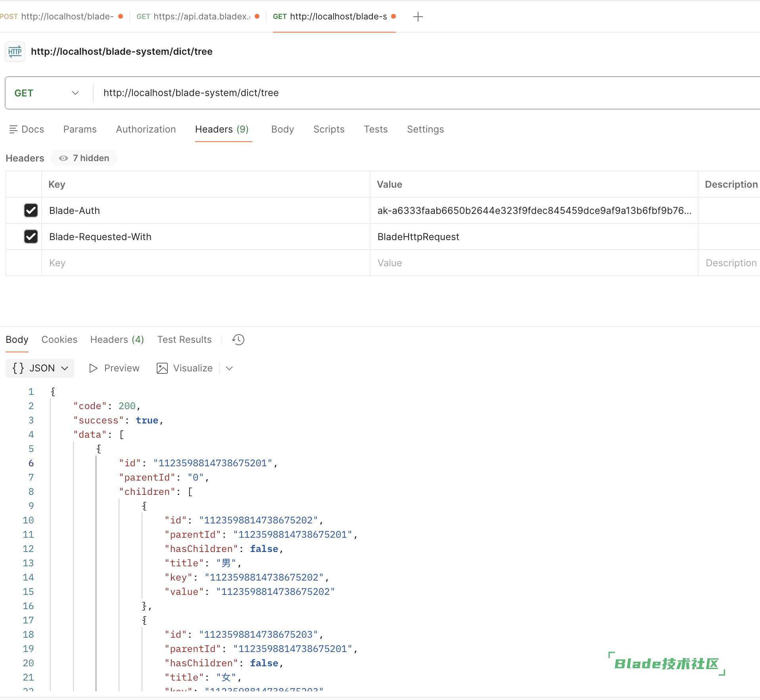The image size is (760, 700).
Task: Open response history clock icon
Action: [x=238, y=340]
